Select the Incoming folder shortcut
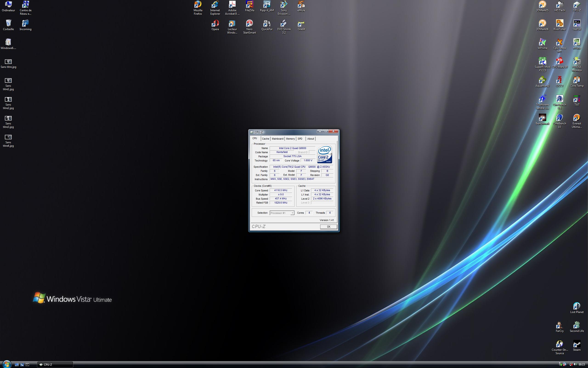The width and height of the screenshot is (588, 368). coord(25,25)
